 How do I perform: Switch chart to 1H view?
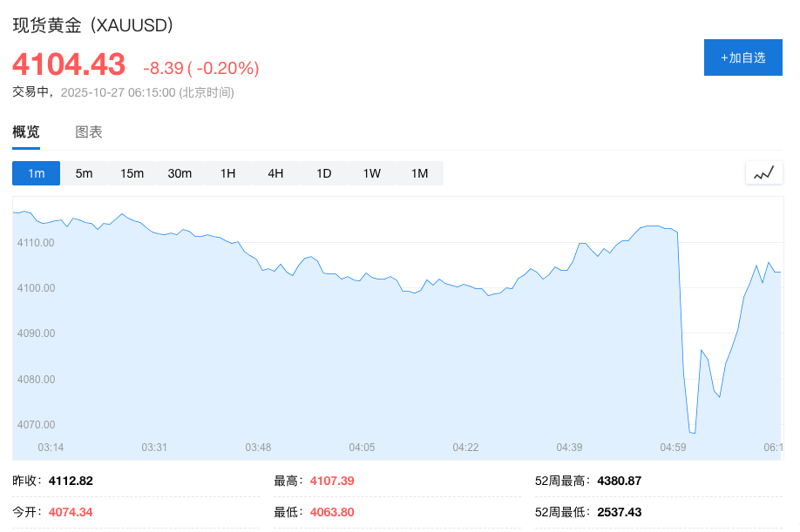click(227, 172)
